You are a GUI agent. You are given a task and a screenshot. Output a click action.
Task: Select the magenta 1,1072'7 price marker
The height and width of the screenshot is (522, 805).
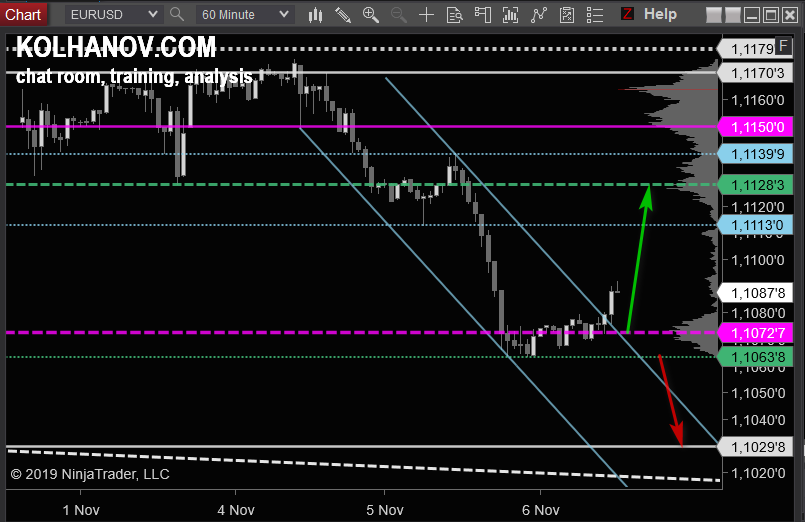pyautogui.click(x=756, y=333)
